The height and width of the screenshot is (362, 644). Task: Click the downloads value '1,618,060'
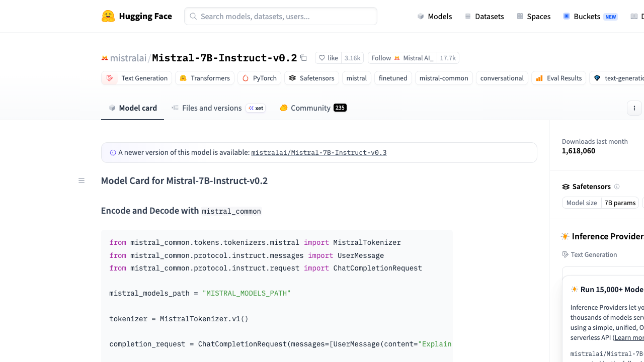click(579, 151)
